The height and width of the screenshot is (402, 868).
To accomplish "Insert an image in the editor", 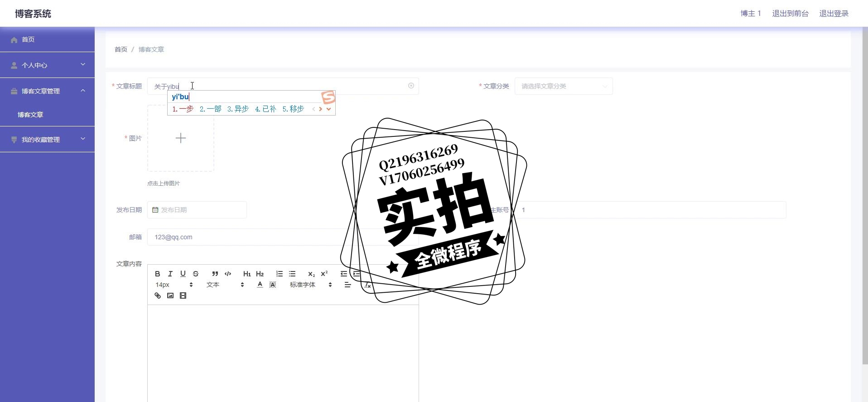I will [x=170, y=295].
